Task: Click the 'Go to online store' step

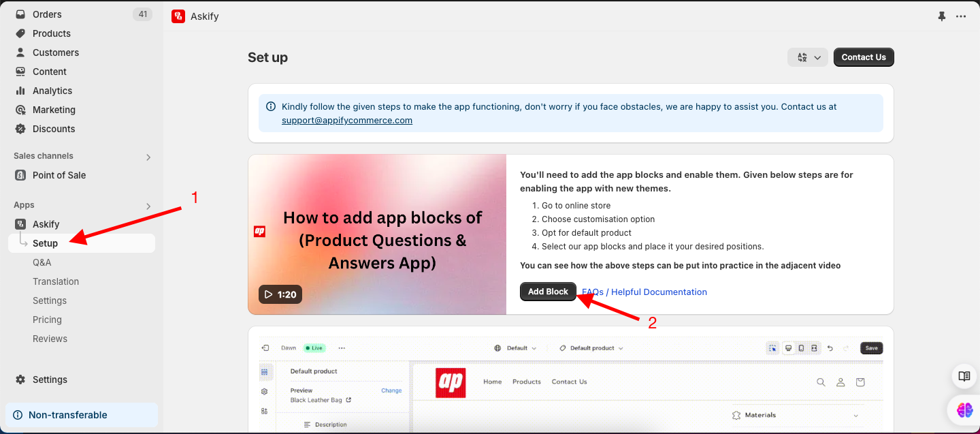Action: pyautogui.click(x=576, y=206)
